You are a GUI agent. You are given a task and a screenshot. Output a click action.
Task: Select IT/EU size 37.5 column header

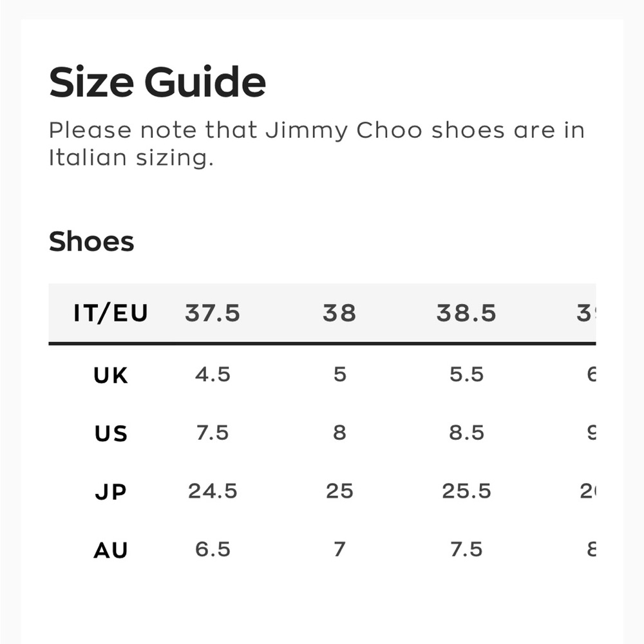(213, 313)
